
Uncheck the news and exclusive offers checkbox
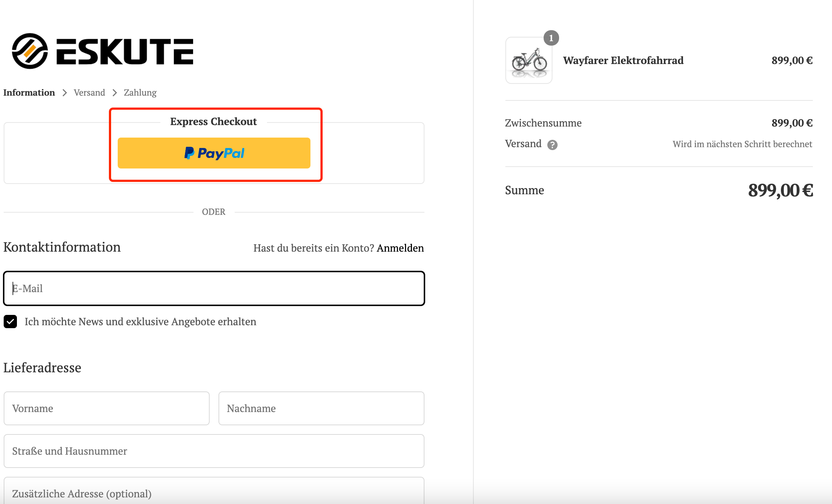[10, 322]
